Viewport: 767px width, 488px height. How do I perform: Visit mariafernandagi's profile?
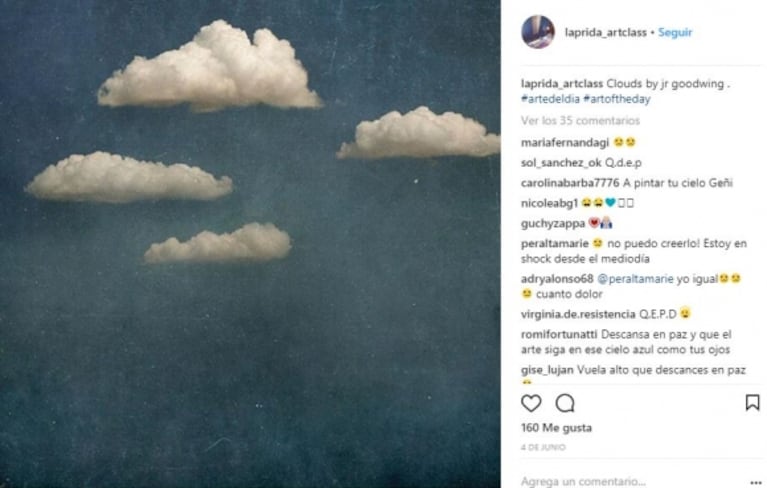[x=564, y=142]
